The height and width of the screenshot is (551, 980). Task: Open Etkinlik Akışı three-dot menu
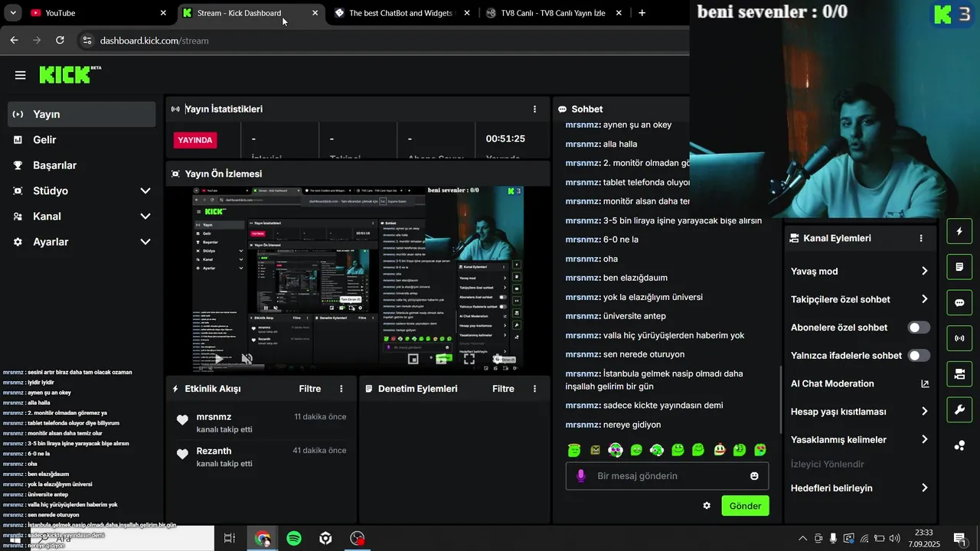341,389
